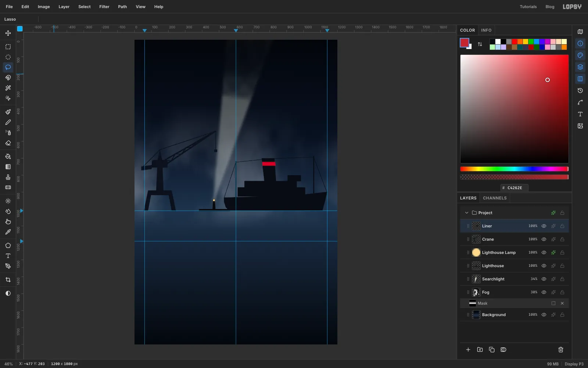Screen dimensions: 588x368
Task: Switch to the Info tab
Action: point(486,30)
